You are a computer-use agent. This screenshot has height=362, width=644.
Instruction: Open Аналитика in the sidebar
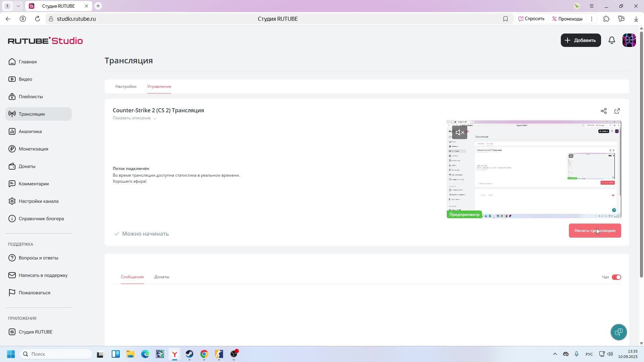30,131
